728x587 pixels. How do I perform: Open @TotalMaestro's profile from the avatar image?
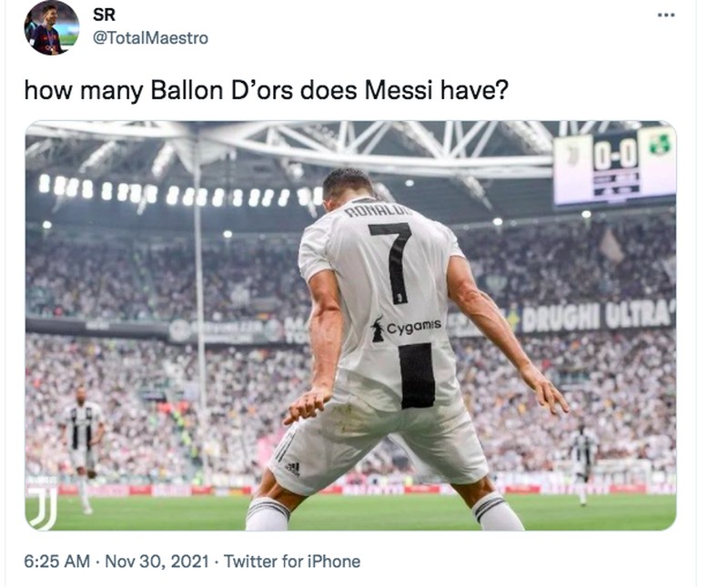pos(50,26)
